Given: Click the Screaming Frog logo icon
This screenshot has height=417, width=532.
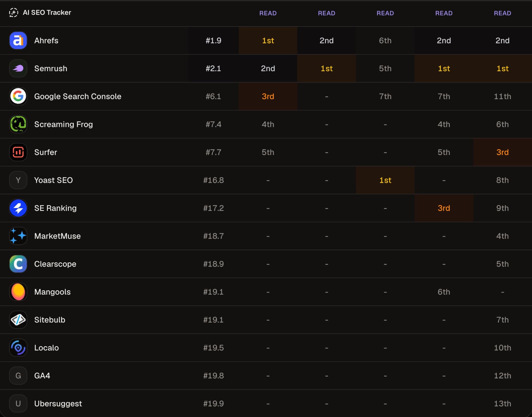Looking at the screenshot, I should click(x=18, y=124).
